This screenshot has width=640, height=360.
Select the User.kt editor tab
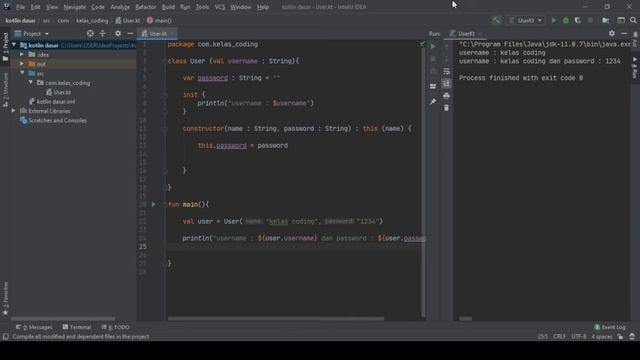[x=158, y=33]
